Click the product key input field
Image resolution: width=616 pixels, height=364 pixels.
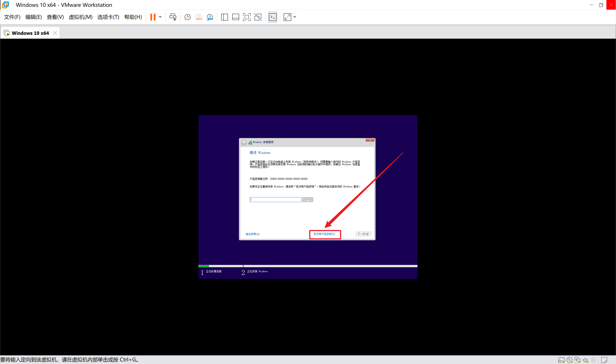point(275,200)
